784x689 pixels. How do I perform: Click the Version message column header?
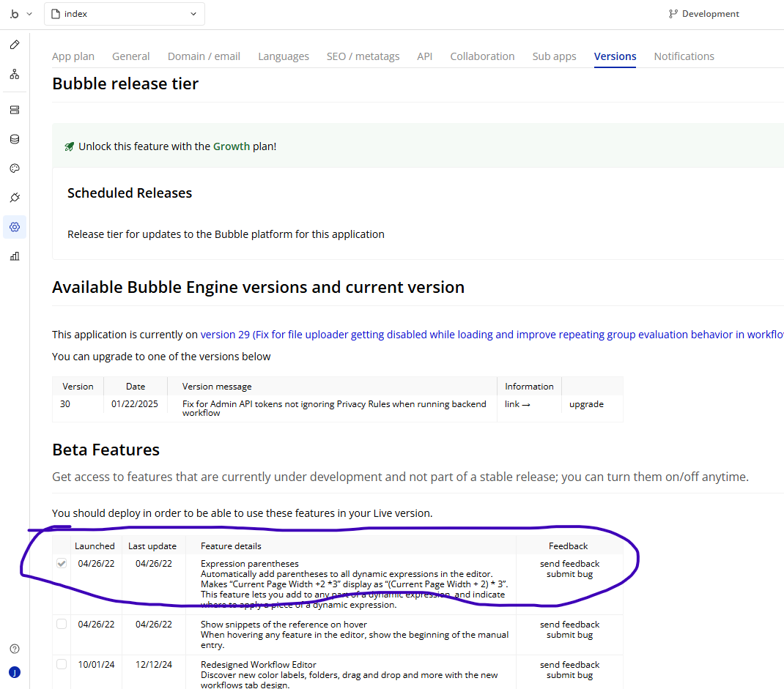pos(216,387)
